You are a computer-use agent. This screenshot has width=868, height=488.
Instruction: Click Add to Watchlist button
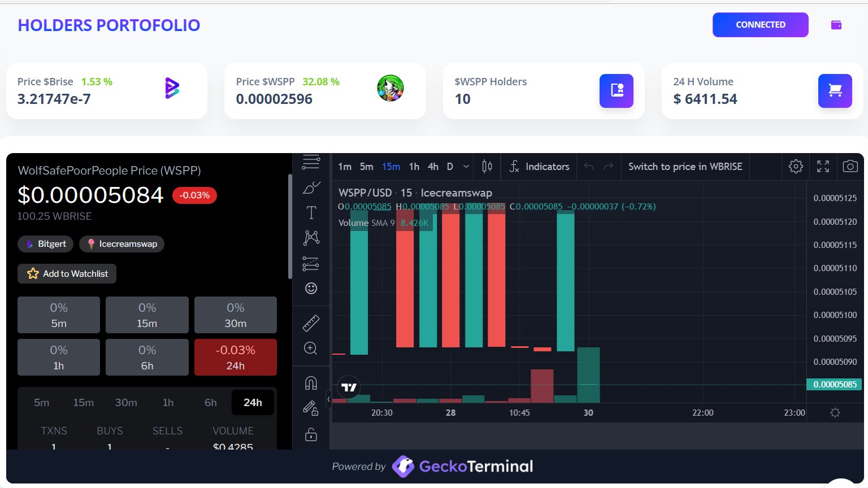click(x=67, y=274)
